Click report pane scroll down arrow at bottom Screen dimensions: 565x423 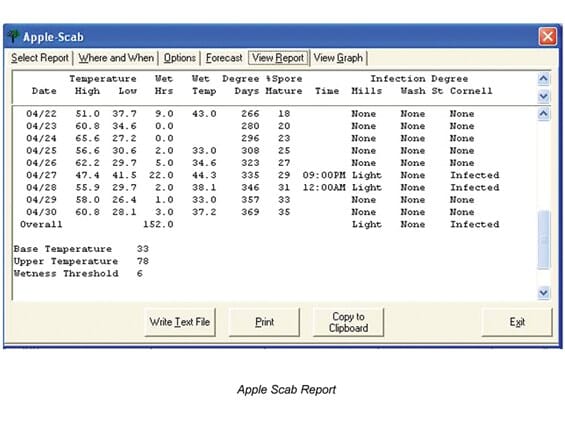(x=543, y=293)
